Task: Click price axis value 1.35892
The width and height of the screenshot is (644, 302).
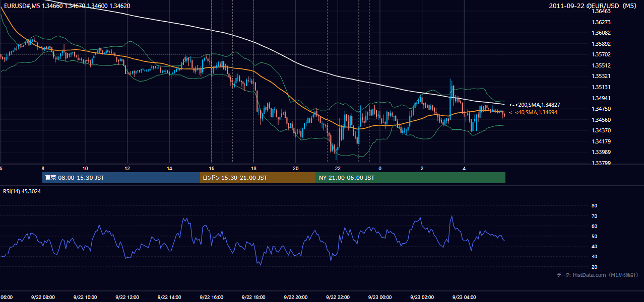Action: point(601,44)
